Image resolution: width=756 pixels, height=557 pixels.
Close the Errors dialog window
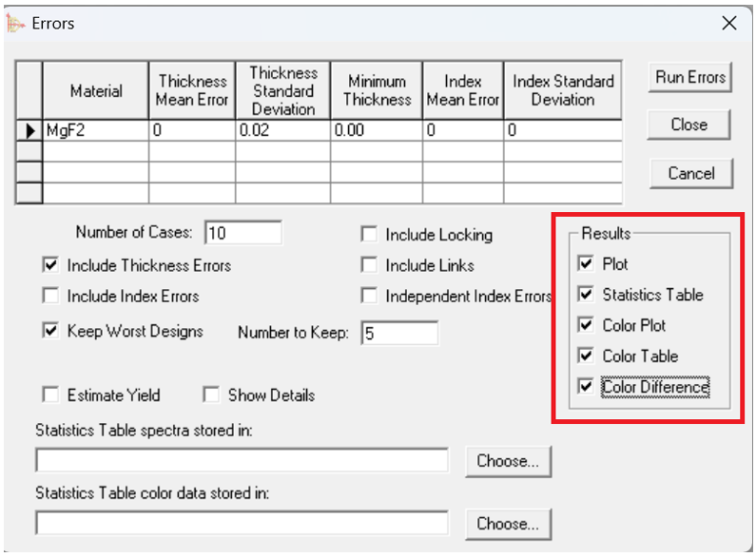click(x=729, y=24)
